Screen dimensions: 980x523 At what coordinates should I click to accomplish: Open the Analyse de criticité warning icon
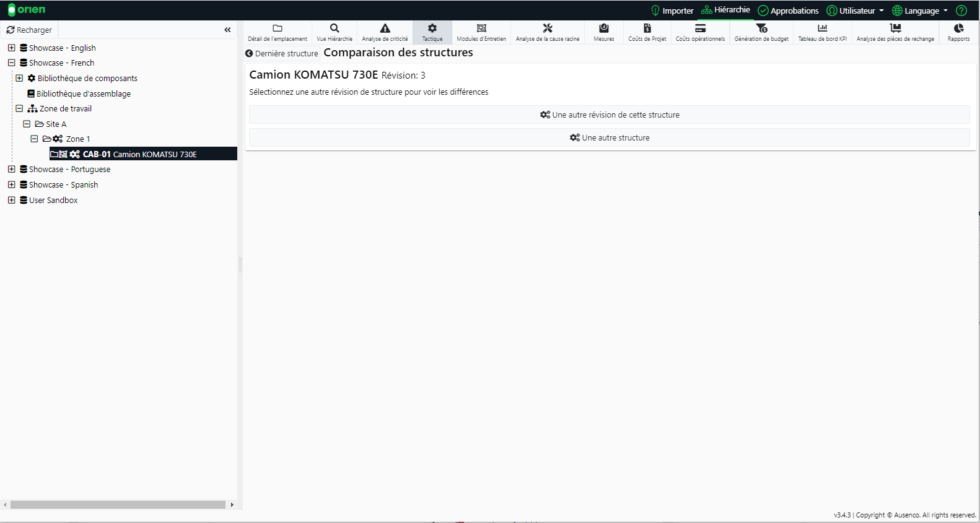pos(385,28)
